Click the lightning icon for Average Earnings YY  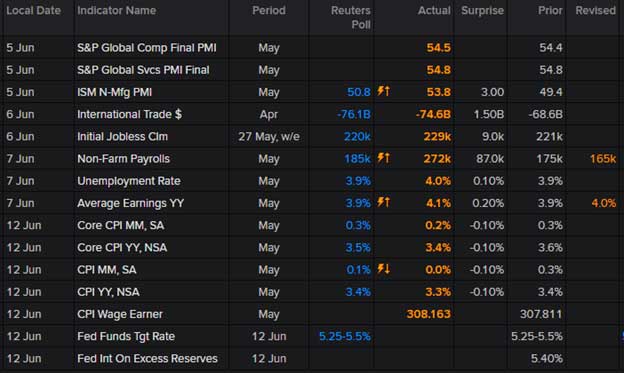[x=383, y=202]
